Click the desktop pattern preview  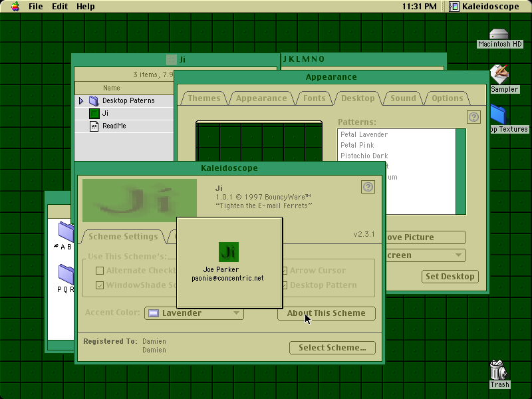(259, 141)
